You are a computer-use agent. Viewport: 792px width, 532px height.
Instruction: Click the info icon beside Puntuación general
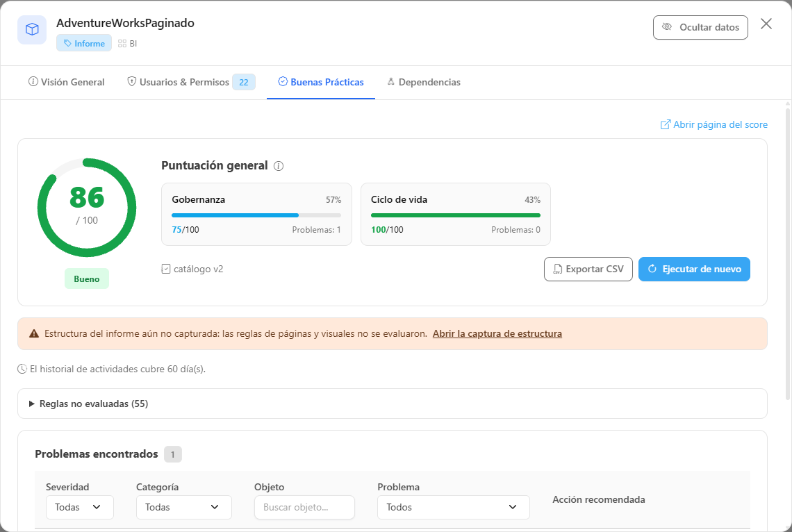click(x=279, y=166)
